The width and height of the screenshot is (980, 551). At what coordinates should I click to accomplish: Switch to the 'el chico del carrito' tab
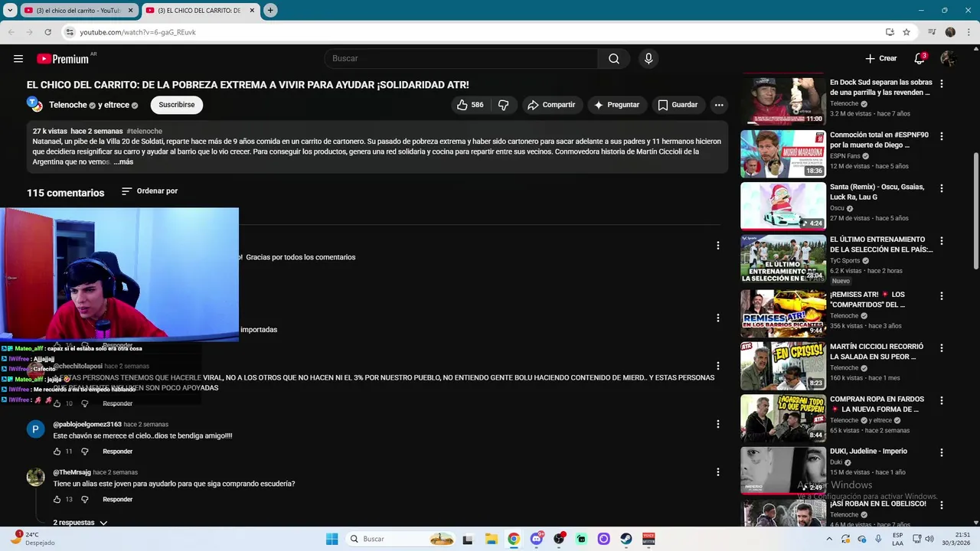pos(77,10)
